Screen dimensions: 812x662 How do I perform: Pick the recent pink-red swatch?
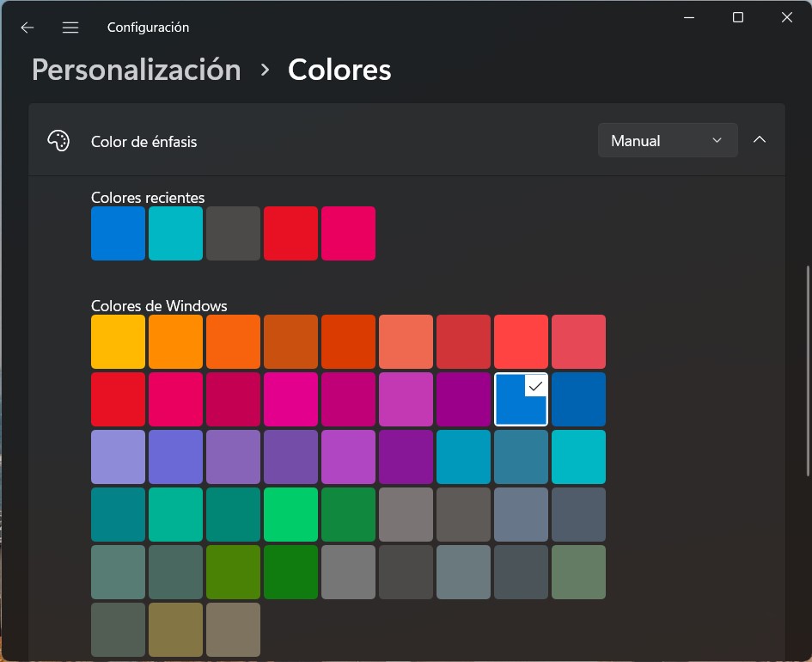(x=348, y=233)
